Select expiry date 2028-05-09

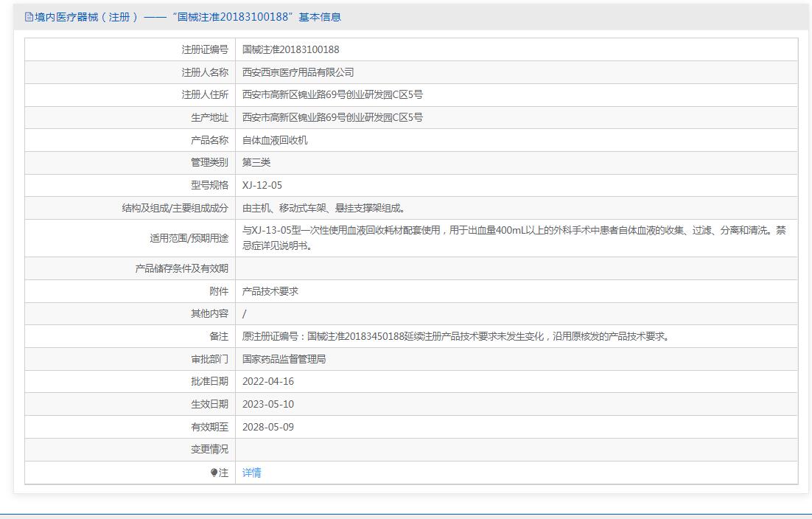268,427
